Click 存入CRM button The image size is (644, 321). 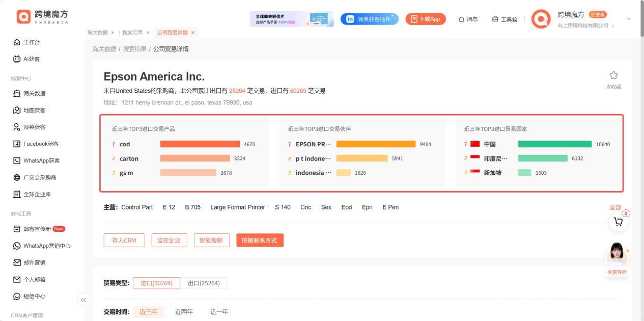tap(124, 240)
